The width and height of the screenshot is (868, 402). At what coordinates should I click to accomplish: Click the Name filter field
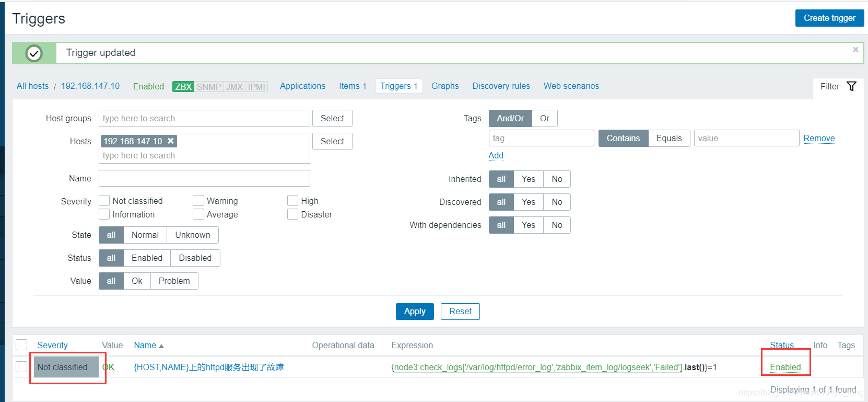click(x=204, y=178)
